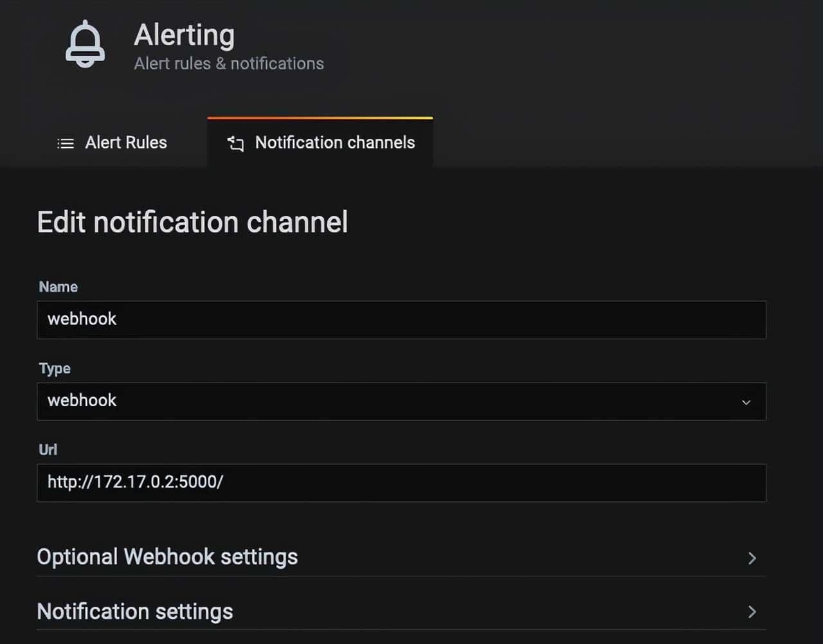823x644 pixels.
Task: Expand Notification settings using the right chevron
Action: (752, 612)
